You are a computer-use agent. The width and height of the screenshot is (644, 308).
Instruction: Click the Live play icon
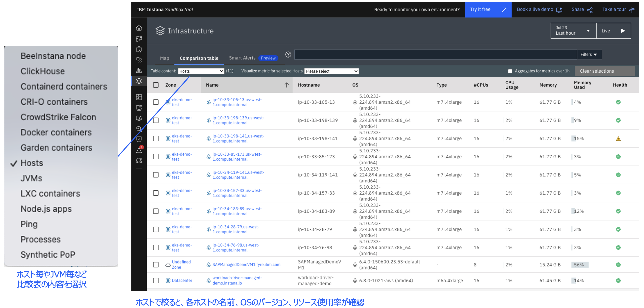tap(623, 31)
